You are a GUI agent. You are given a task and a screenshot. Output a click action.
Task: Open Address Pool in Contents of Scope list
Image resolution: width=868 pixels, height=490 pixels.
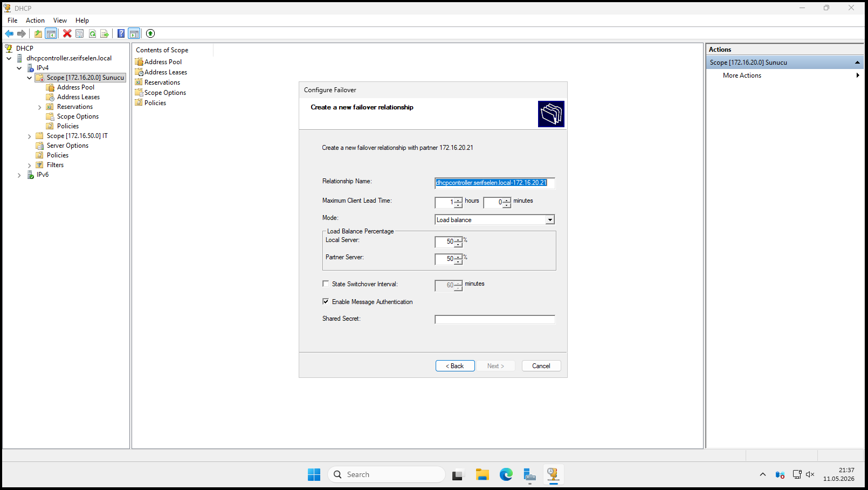(163, 62)
